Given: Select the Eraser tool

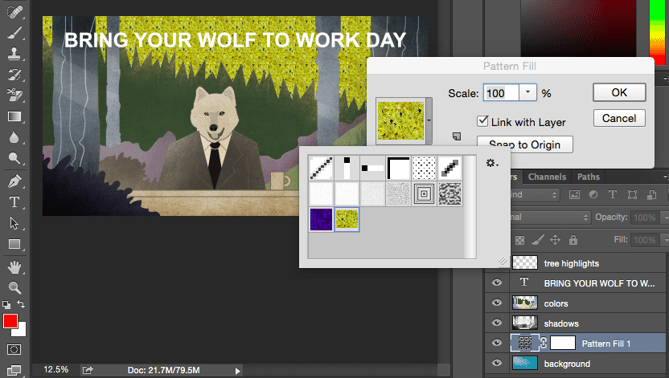Looking at the screenshot, I should (15, 95).
